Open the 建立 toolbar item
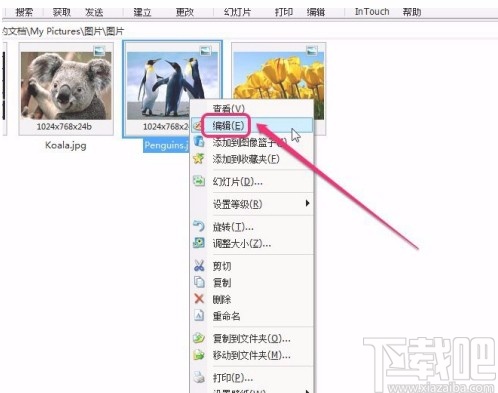The width and height of the screenshot is (498, 393). point(142,12)
